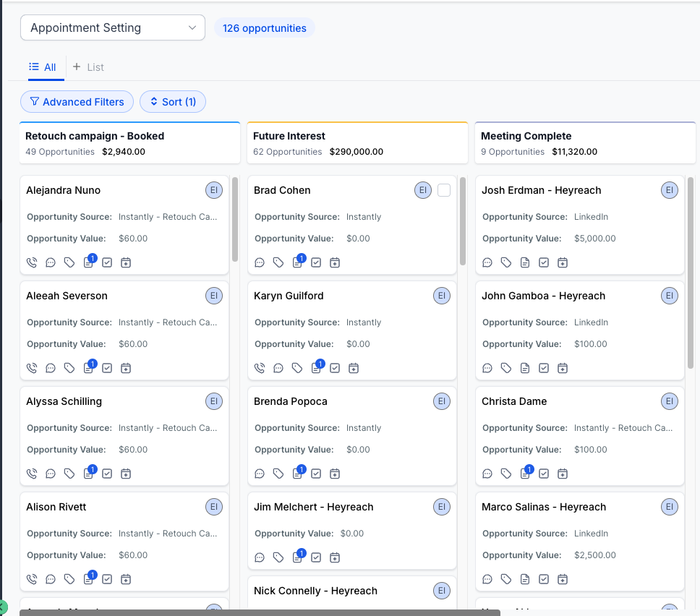This screenshot has height=616, width=700.
Task: Open the Sort (1) options
Action: click(173, 102)
